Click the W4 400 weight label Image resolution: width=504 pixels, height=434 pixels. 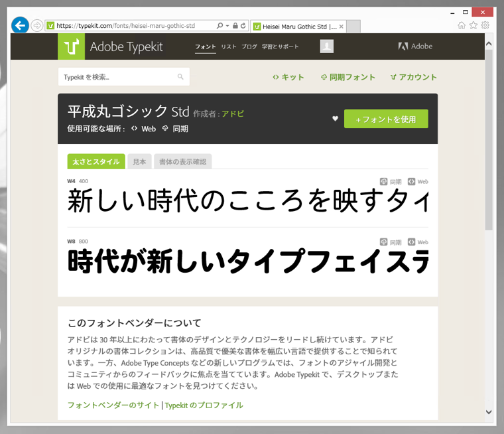[78, 181]
